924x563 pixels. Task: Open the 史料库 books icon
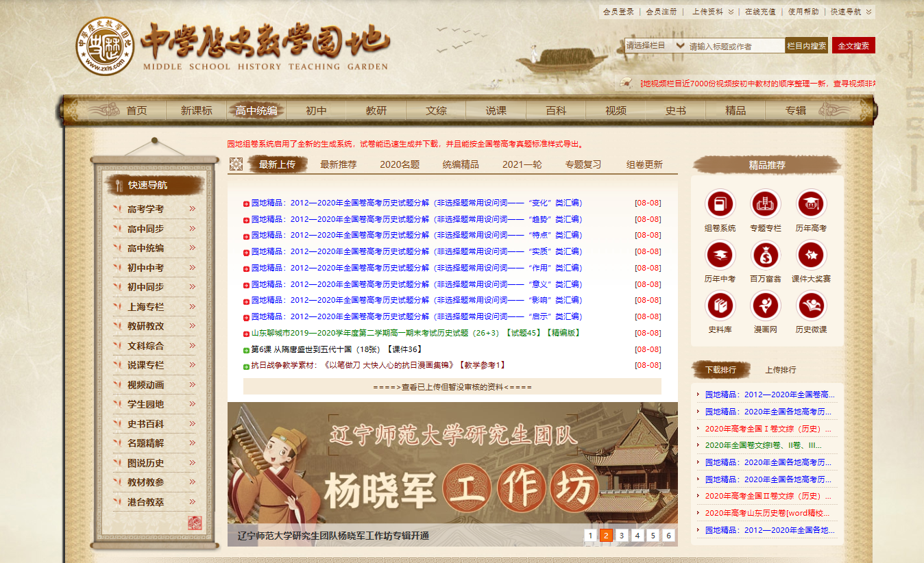click(719, 307)
